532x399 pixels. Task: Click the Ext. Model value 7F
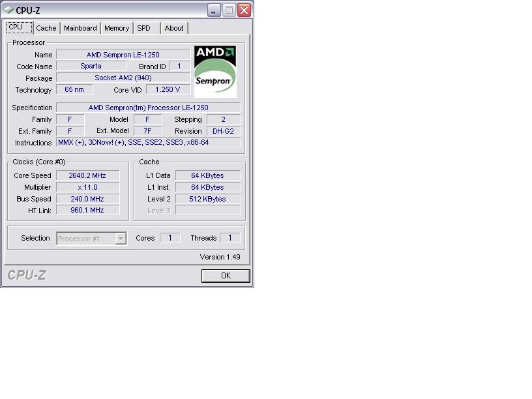click(x=147, y=131)
